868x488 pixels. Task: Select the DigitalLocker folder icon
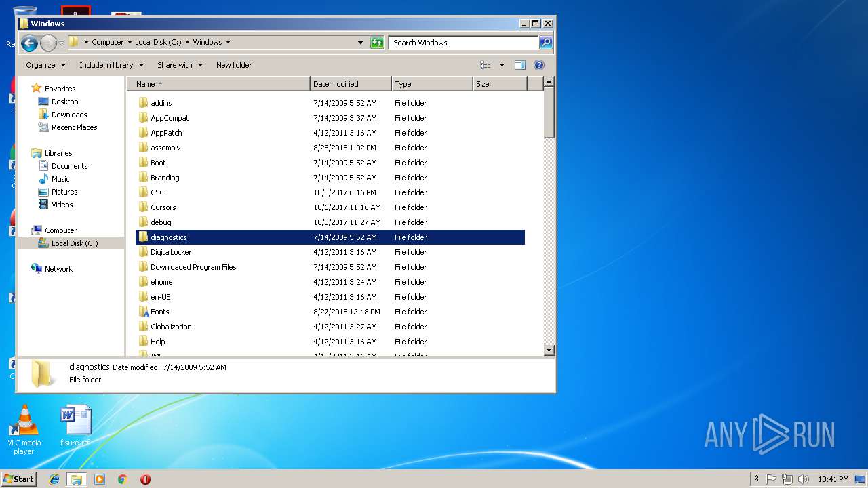click(x=143, y=252)
